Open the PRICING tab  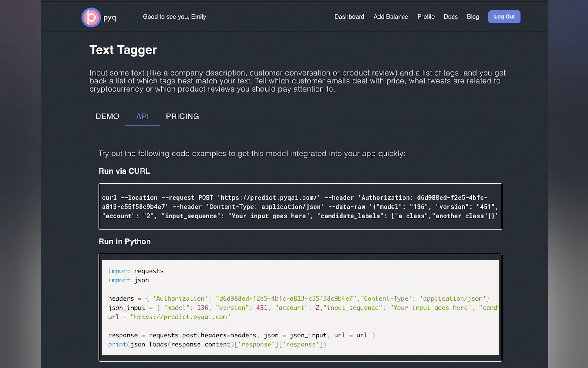[182, 116]
